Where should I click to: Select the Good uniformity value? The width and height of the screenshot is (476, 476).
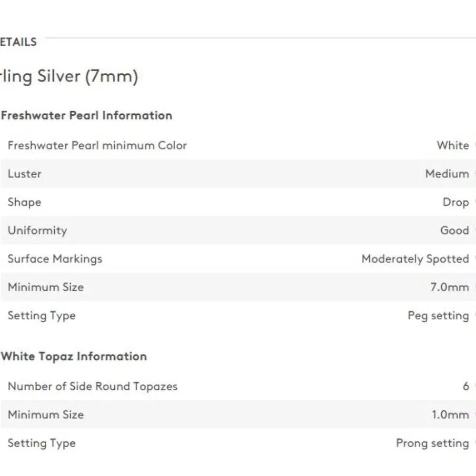(454, 230)
